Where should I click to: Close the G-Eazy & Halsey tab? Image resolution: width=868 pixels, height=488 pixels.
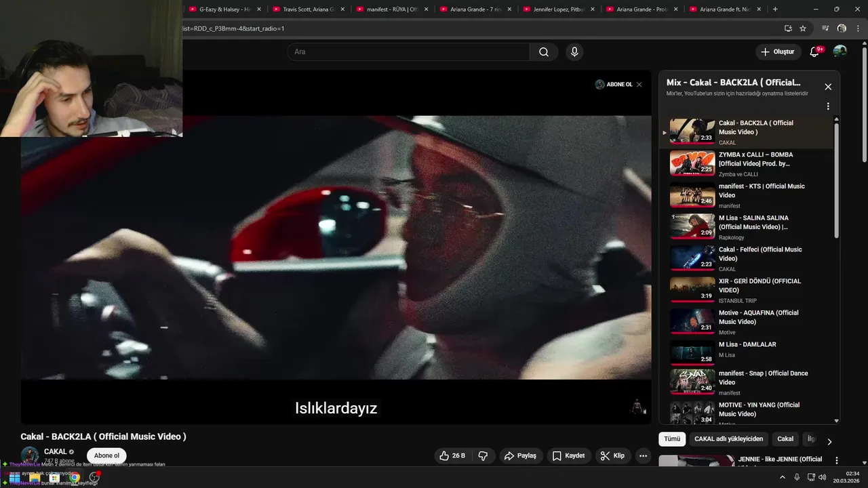coord(258,9)
